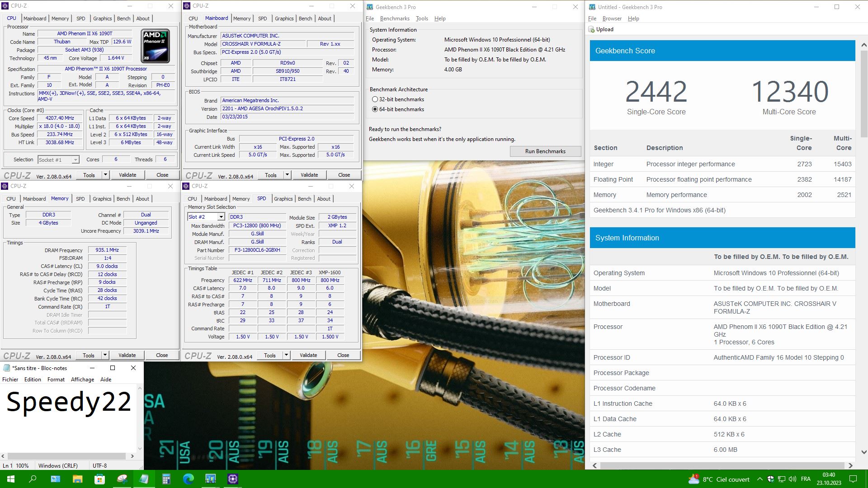The image size is (868, 488).
Task: Open Tools dropdown arrow in CPU tab window
Action: click(x=105, y=175)
